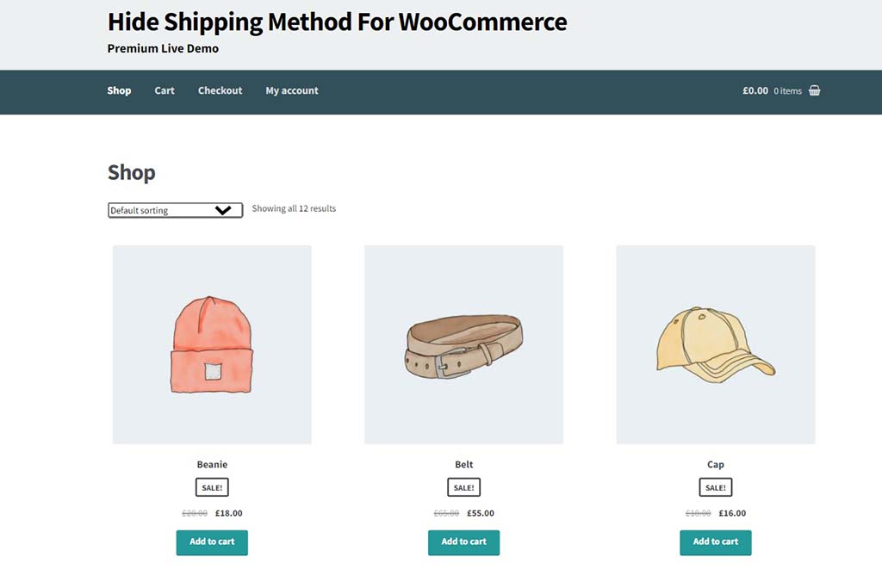Click the Shop menu item
Screen dimensions: 882x588
(119, 90)
